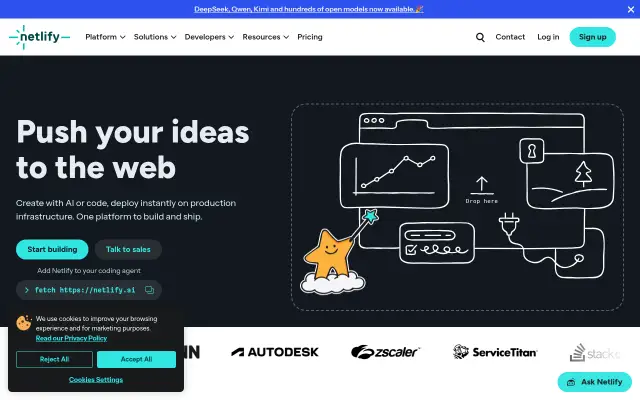Open the search magnifier icon

click(x=480, y=37)
